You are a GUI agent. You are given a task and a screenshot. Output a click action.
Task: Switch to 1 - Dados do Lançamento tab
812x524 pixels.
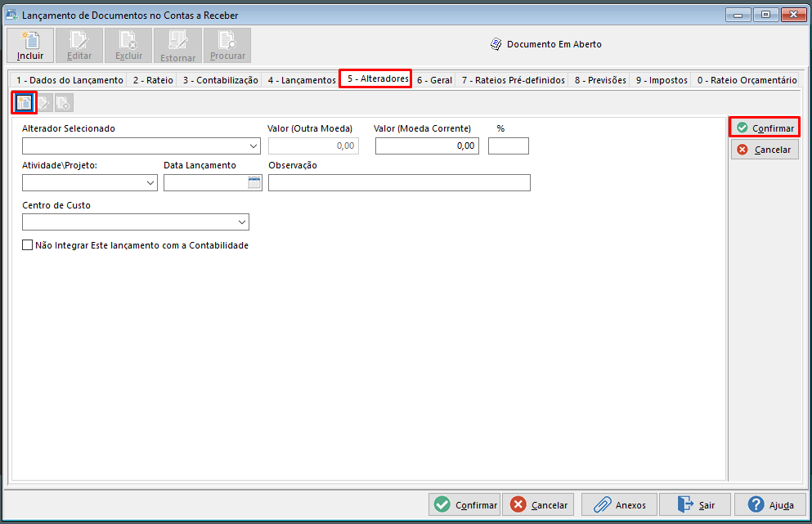coord(70,80)
